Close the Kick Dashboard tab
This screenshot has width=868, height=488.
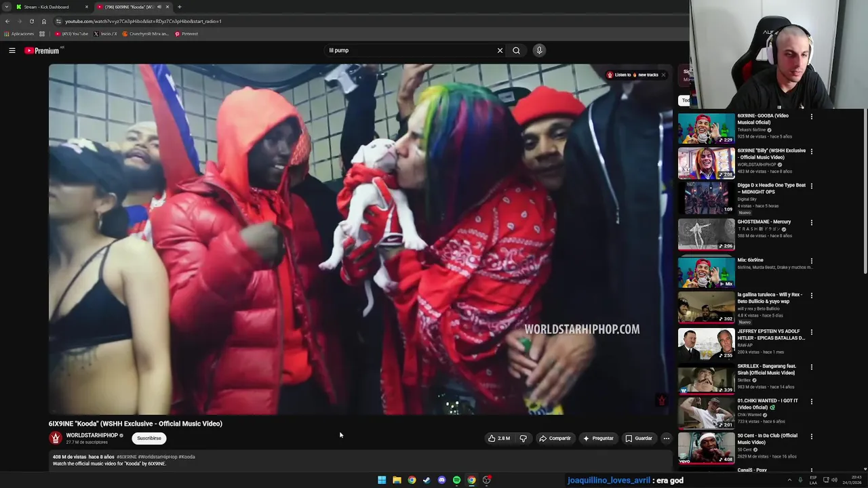87,7
